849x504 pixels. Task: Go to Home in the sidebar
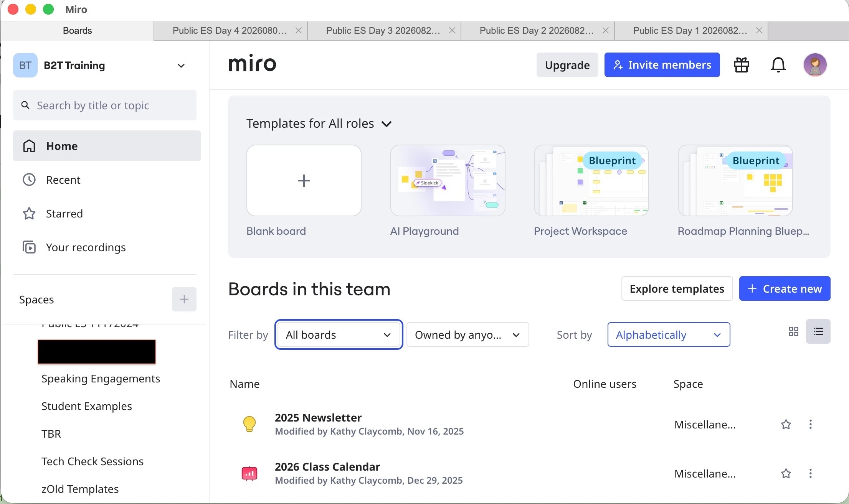[x=107, y=146]
